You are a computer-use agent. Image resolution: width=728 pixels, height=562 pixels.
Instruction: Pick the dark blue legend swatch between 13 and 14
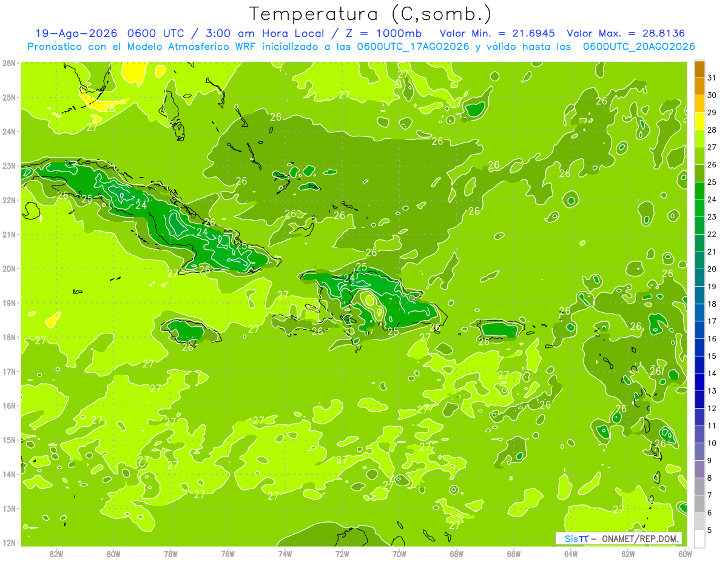699,382
